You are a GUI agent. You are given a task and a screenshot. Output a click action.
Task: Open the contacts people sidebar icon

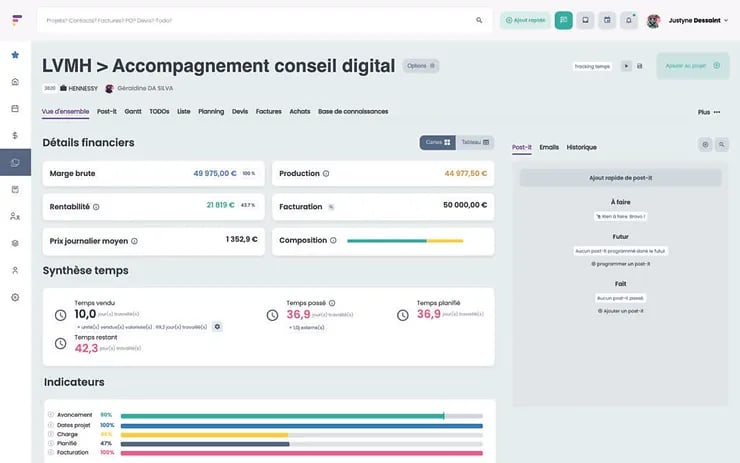click(15, 216)
